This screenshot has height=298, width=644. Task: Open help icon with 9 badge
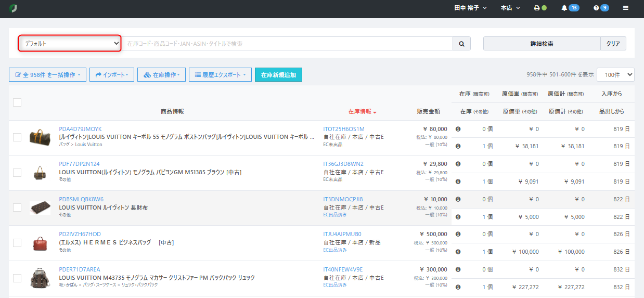[601, 8]
